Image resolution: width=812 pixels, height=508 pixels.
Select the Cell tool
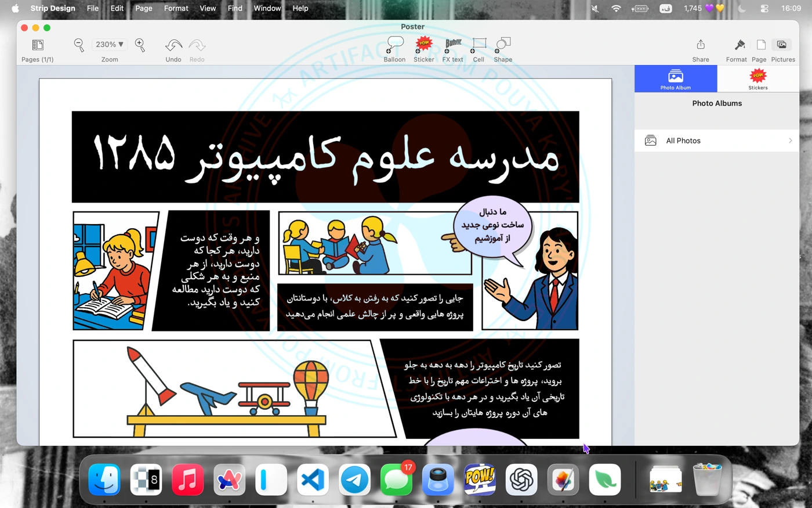coord(478,45)
